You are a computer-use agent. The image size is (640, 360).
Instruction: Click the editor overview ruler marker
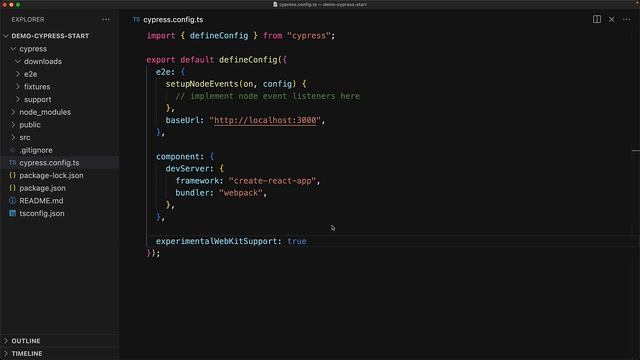pos(636,151)
